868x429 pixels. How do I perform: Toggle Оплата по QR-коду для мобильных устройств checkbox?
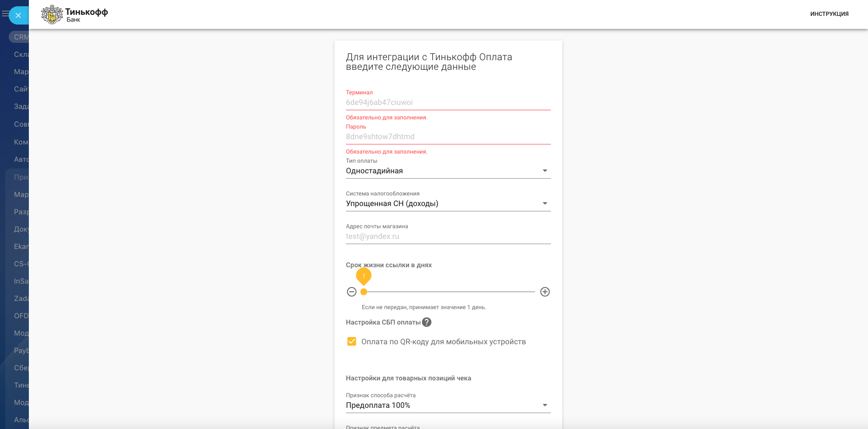352,341
